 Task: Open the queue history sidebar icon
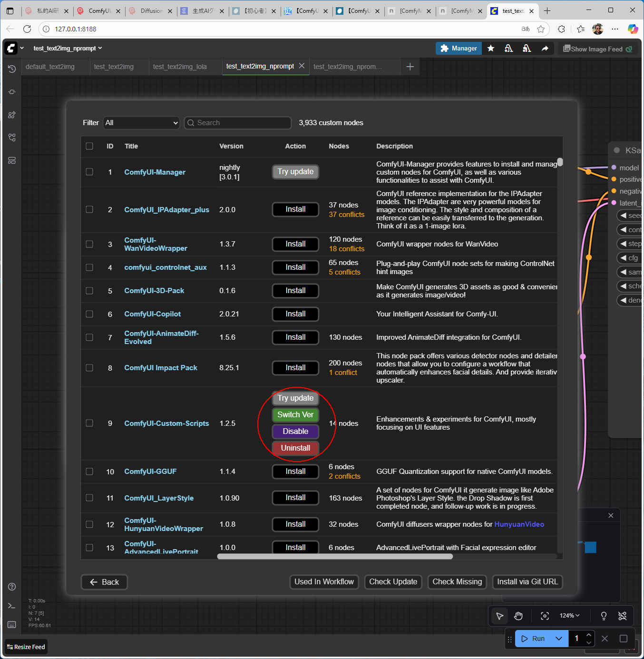12,69
